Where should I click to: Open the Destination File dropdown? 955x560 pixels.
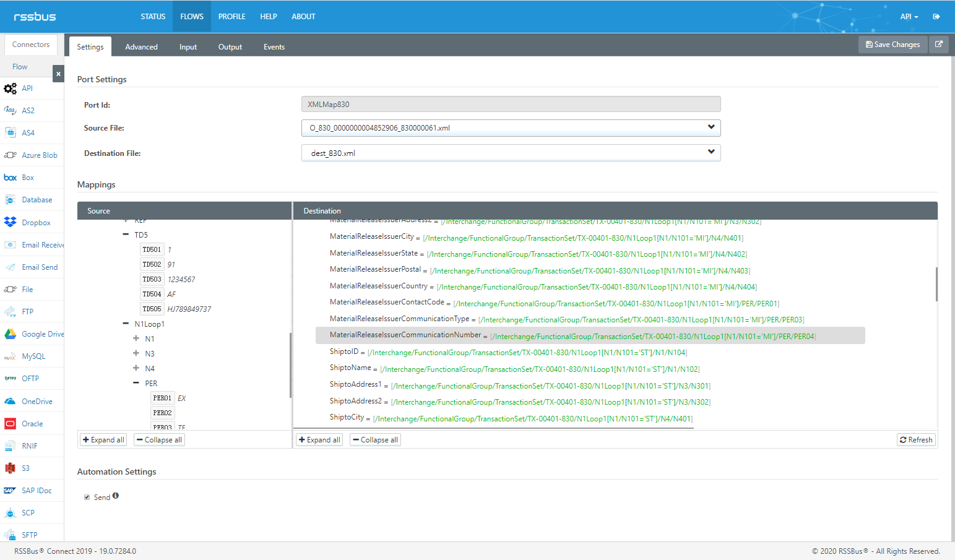pyautogui.click(x=511, y=153)
